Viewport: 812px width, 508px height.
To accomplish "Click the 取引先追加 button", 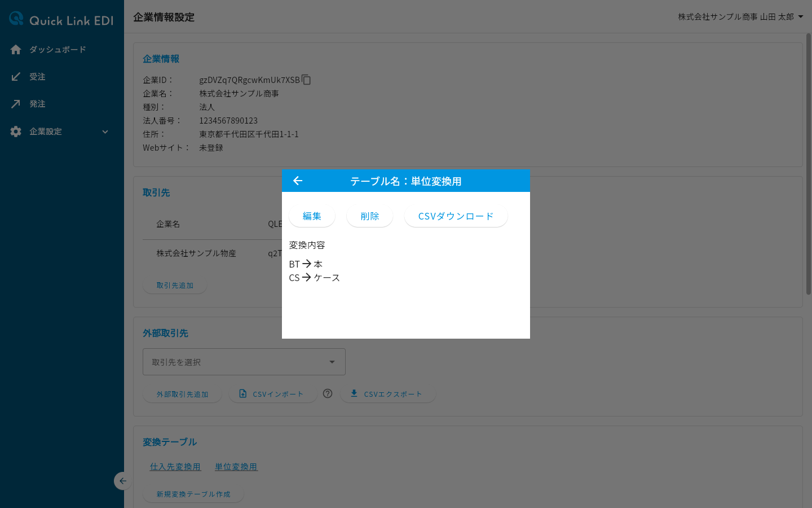I will coord(175,286).
